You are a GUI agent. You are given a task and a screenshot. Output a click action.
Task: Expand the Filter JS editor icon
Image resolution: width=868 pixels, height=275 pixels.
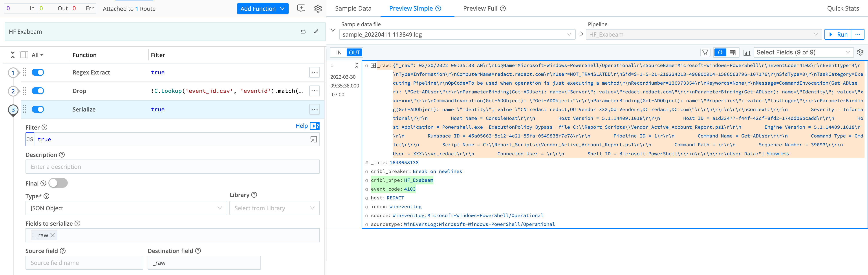(313, 139)
